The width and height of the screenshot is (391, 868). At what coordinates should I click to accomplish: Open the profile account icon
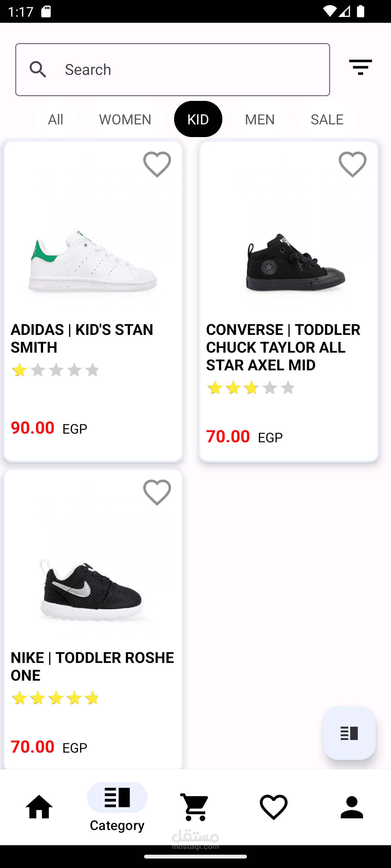pos(352,807)
